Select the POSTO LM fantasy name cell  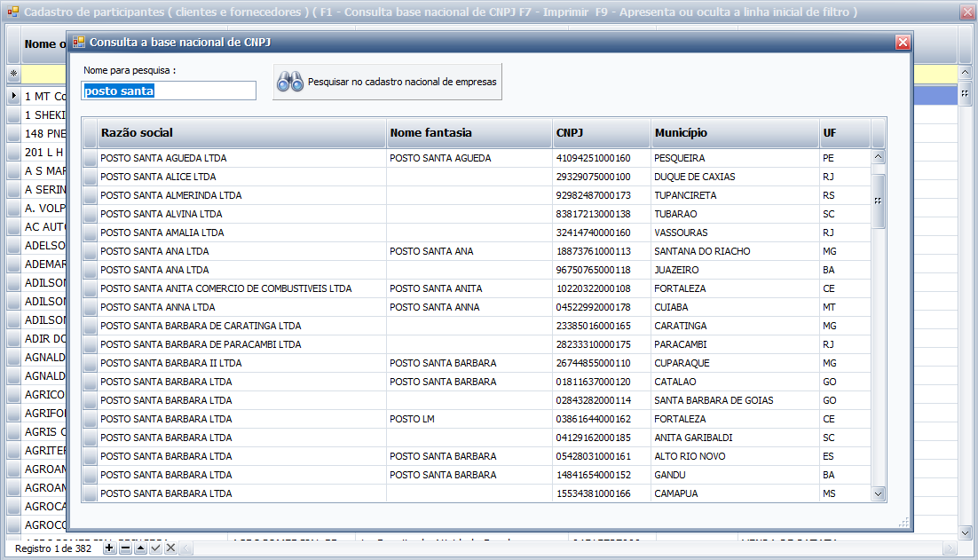[469, 420]
